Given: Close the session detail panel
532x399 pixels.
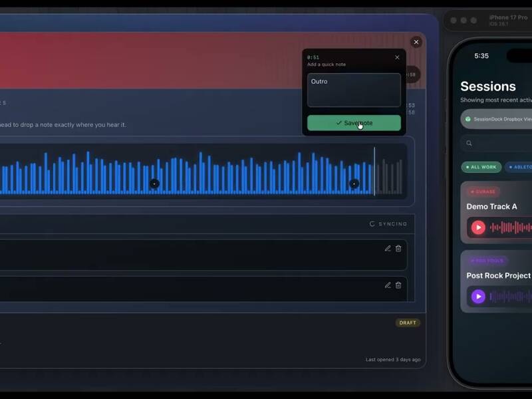Looking at the screenshot, I should pos(416,42).
